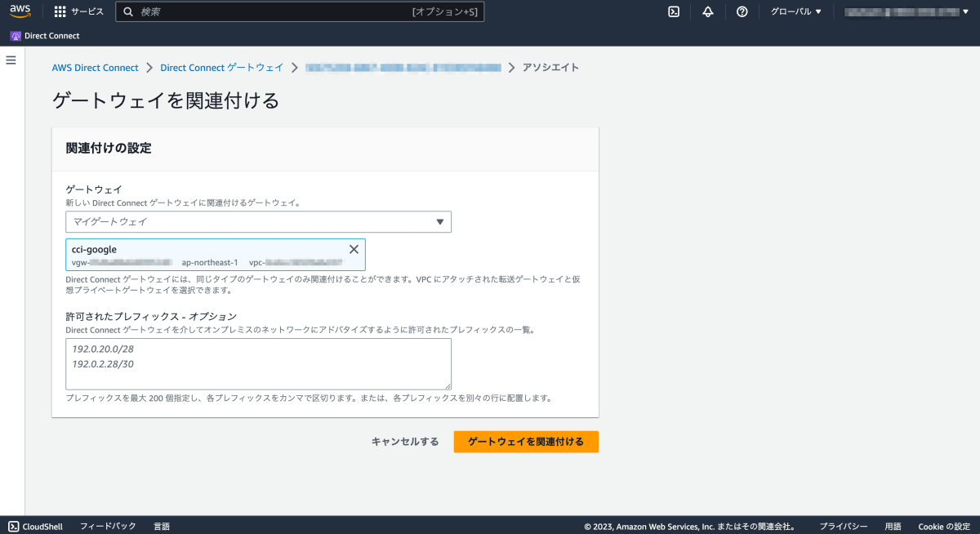Toggle the hamburger side navigation menu
980x534 pixels.
(x=11, y=60)
